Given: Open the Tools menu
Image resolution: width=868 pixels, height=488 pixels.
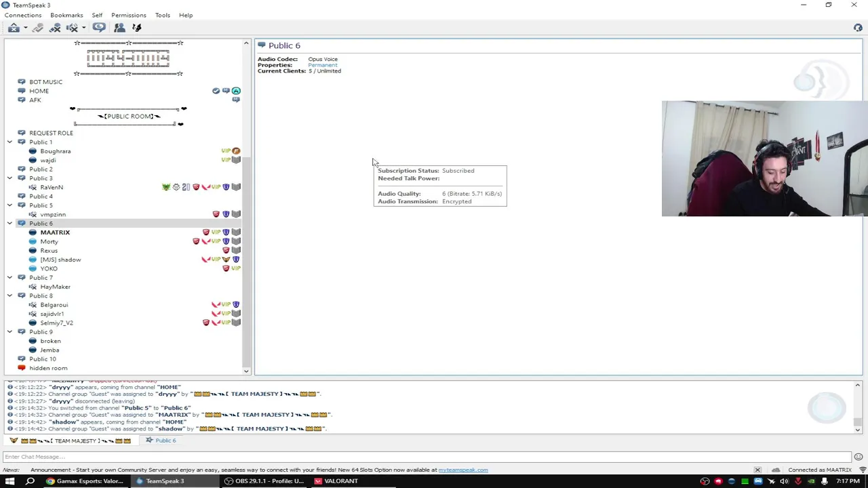Looking at the screenshot, I should tap(162, 15).
